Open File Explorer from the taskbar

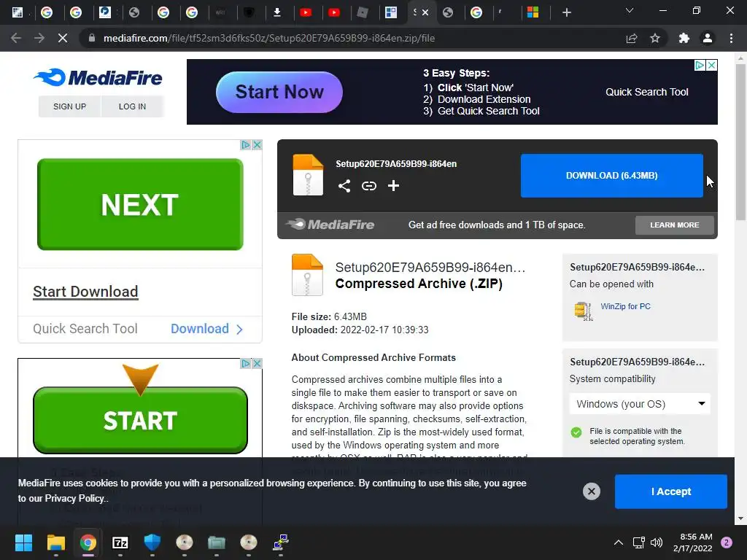55,542
